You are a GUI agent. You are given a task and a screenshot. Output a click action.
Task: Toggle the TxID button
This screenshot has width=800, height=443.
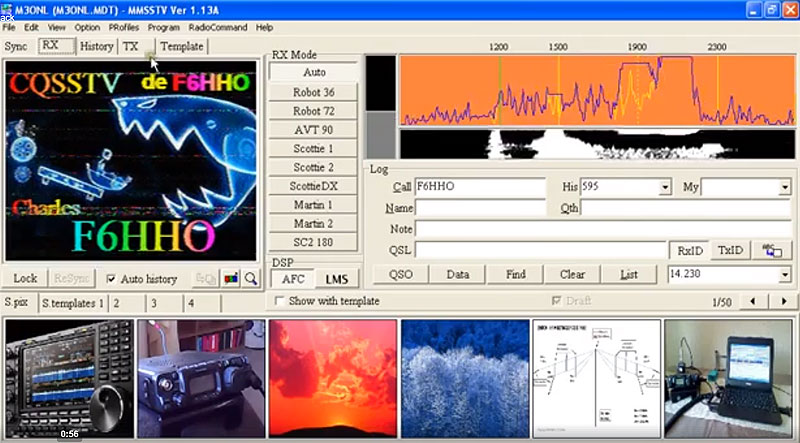click(730, 250)
